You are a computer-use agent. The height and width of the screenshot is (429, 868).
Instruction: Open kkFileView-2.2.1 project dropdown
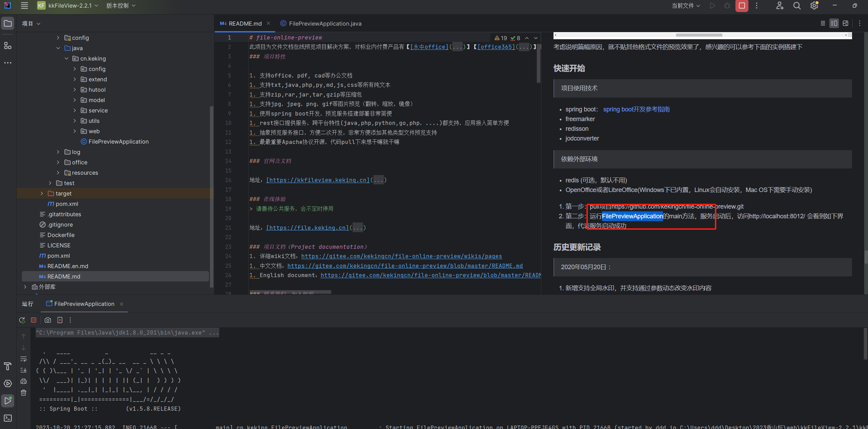[x=68, y=6]
